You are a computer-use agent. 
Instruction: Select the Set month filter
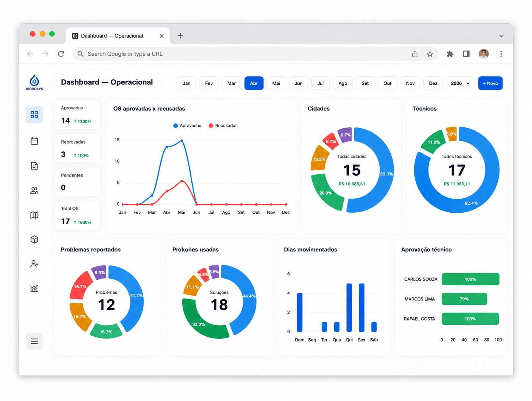365,83
